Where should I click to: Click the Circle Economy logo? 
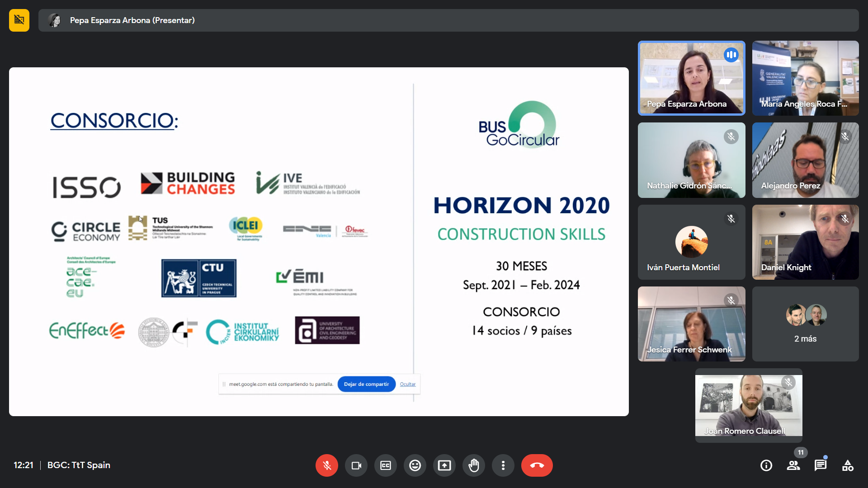(x=85, y=231)
